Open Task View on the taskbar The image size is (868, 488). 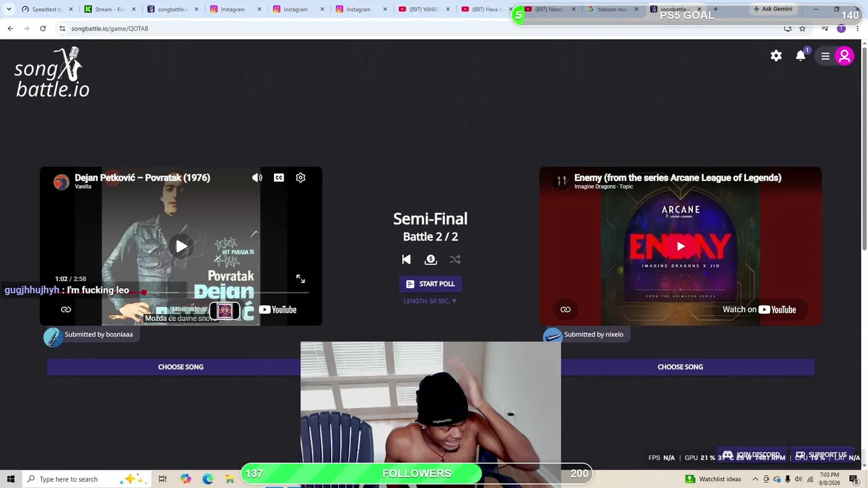click(x=163, y=479)
